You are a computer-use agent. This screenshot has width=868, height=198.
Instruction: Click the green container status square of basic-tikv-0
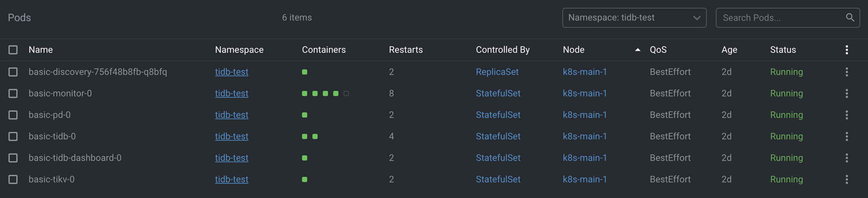tap(305, 179)
